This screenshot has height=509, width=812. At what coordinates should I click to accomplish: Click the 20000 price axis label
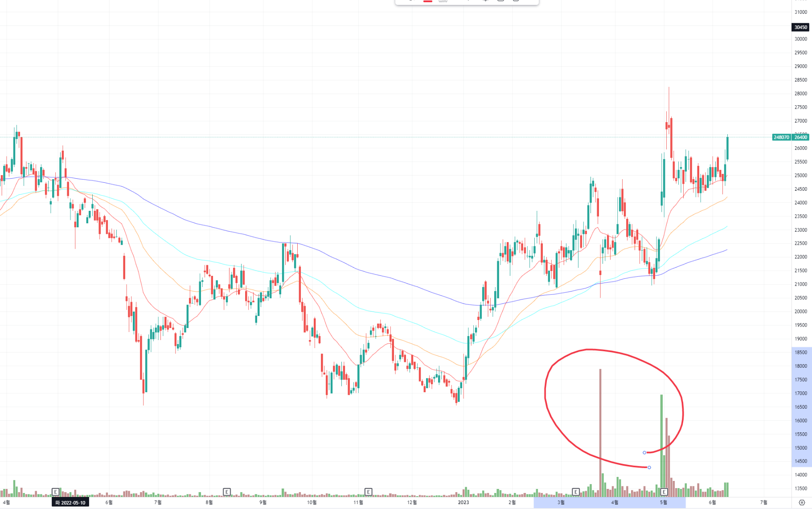(x=800, y=312)
